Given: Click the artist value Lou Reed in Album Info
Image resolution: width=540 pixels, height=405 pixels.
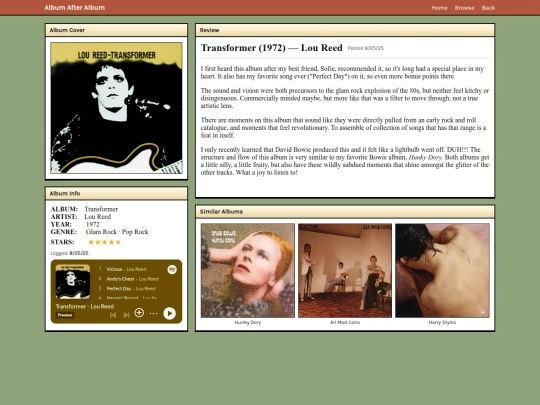Looking at the screenshot, I should (x=98, y=217).
